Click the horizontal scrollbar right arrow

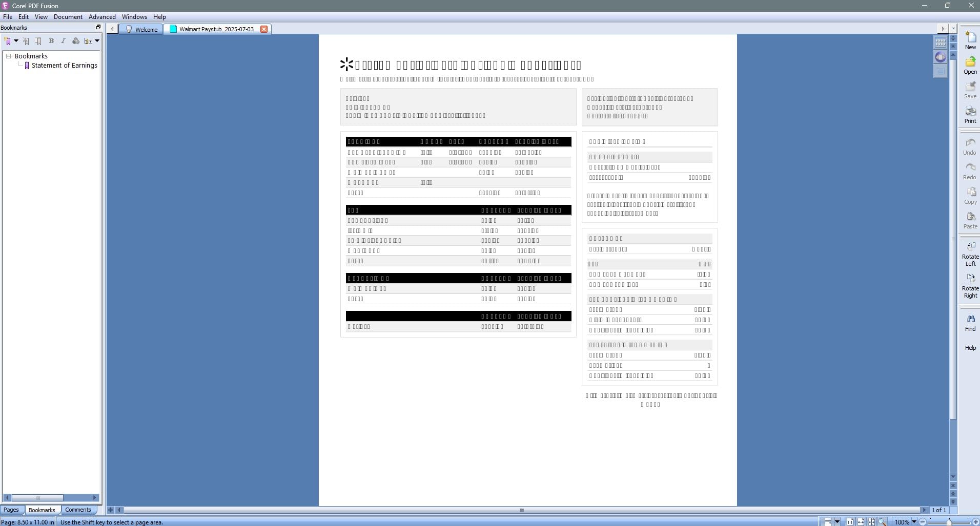[925, 510]
